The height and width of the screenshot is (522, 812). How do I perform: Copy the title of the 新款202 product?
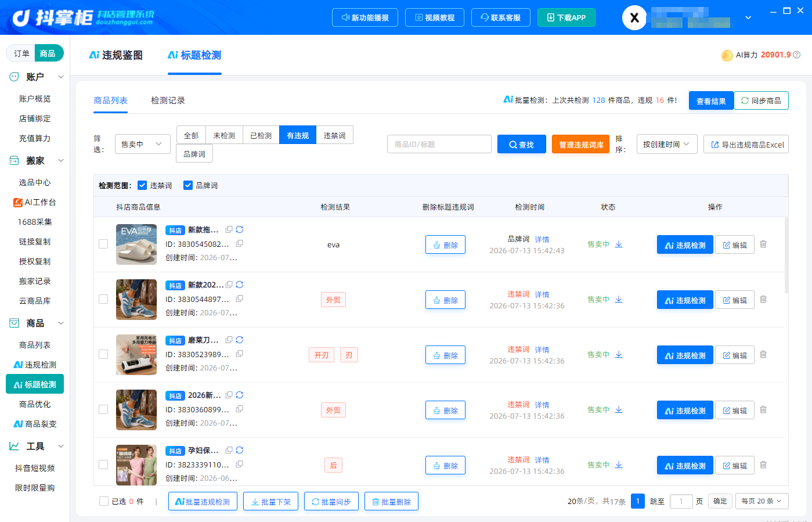[x=229, y=285]
